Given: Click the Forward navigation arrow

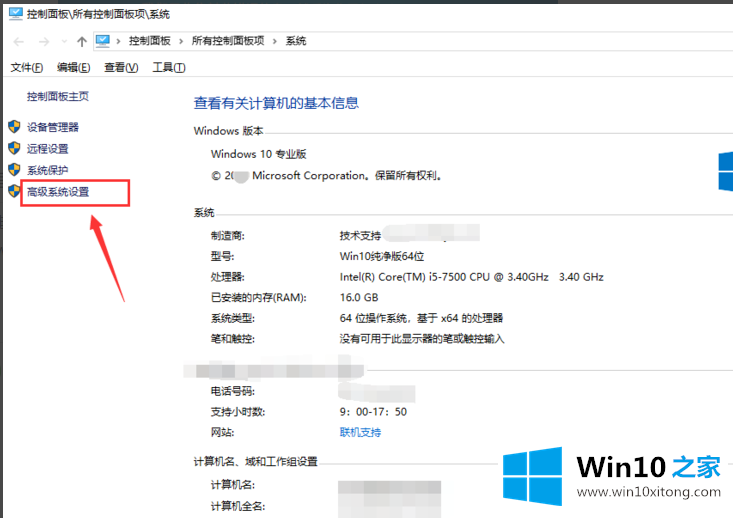Looking at the screenshot, I should point(44,42).
